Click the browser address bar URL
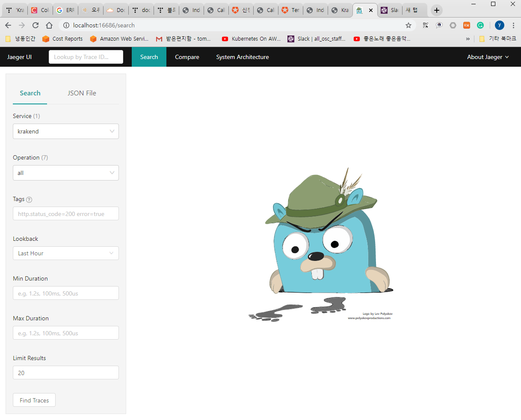This screenshot has width=521, height=420. tap(104, 25)
